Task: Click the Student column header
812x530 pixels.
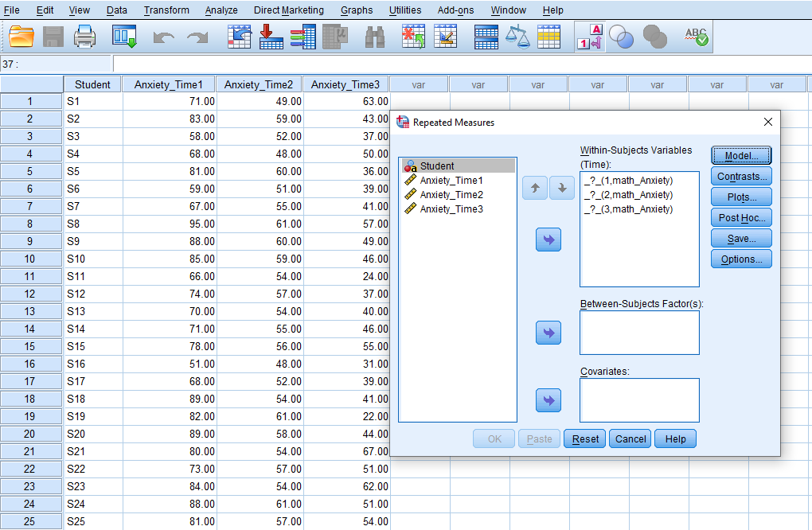Action: click(92, 84)
